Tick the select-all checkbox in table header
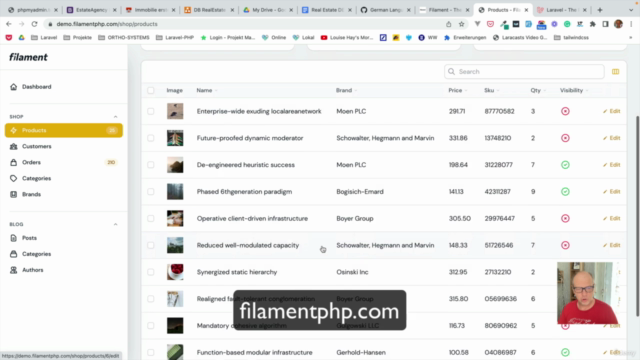The width and height of the screenshot is (640, 360). (151, 90)
